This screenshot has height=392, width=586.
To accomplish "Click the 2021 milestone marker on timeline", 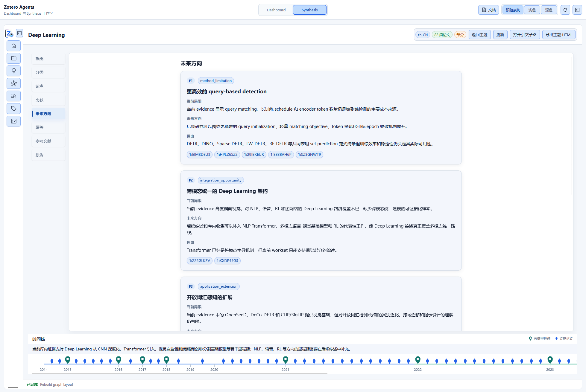I will [x=286, y=360].
